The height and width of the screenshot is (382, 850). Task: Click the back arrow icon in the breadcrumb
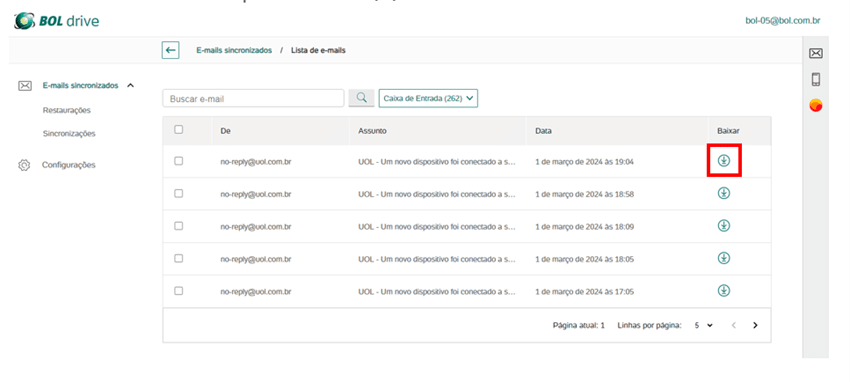[170, 50]
